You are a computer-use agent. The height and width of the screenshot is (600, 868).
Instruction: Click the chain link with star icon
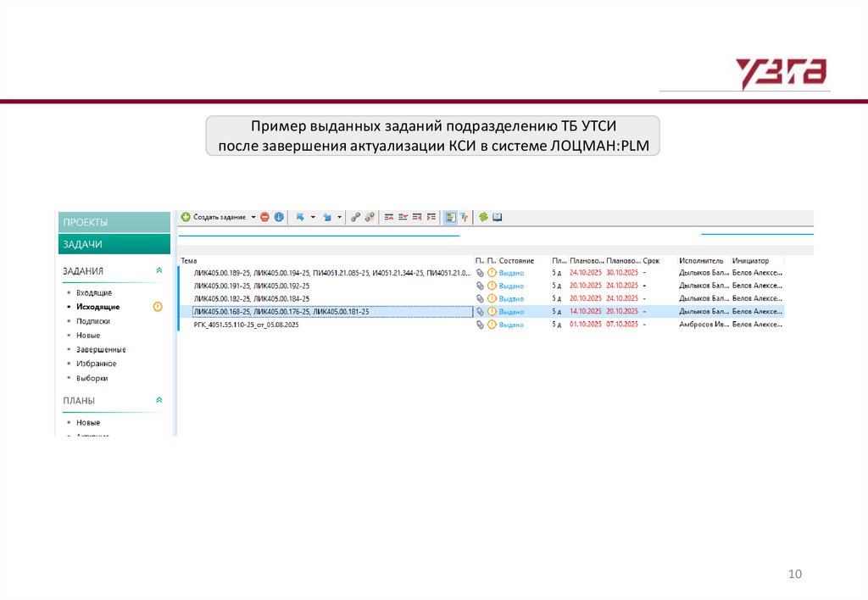tap(370, 217)
